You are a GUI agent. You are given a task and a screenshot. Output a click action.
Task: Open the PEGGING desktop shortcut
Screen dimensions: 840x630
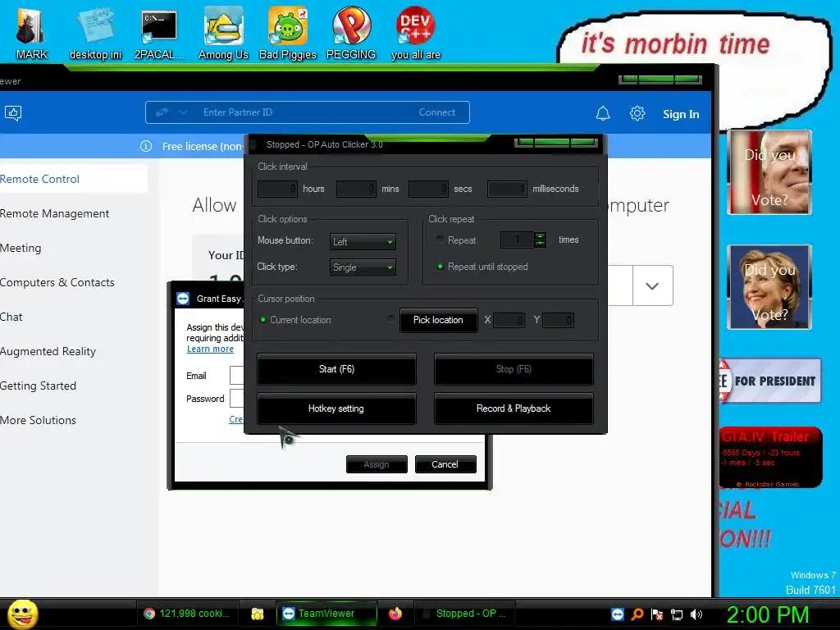[x=351, y=33]
